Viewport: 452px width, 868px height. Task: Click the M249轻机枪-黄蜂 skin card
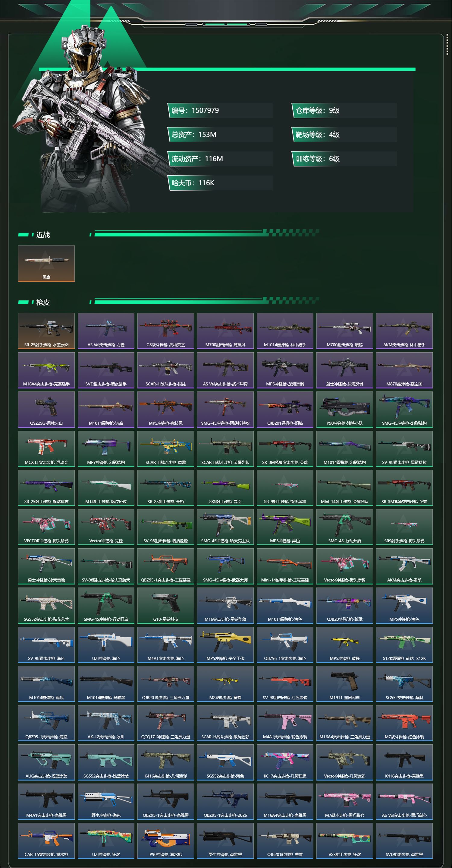225,684
